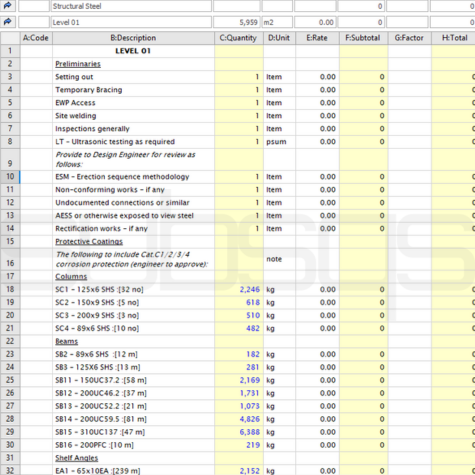Select row number 1 header
475x475 pixels.
(10, 51)
